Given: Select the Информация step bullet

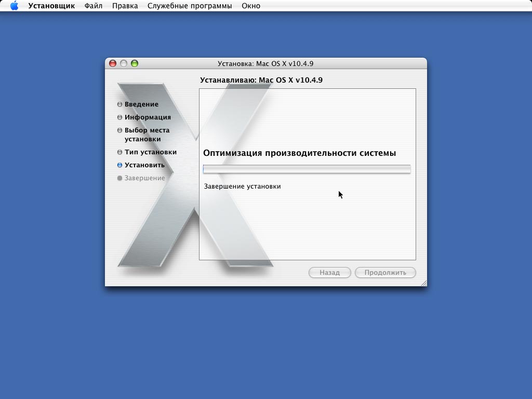Looking at the screenshot, I should [120, 117].
